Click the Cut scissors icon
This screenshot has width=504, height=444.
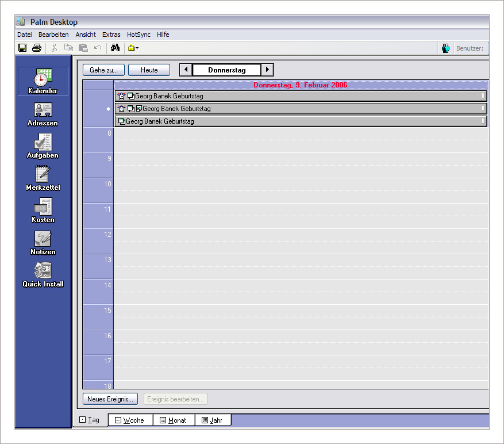tap(55, 48)
